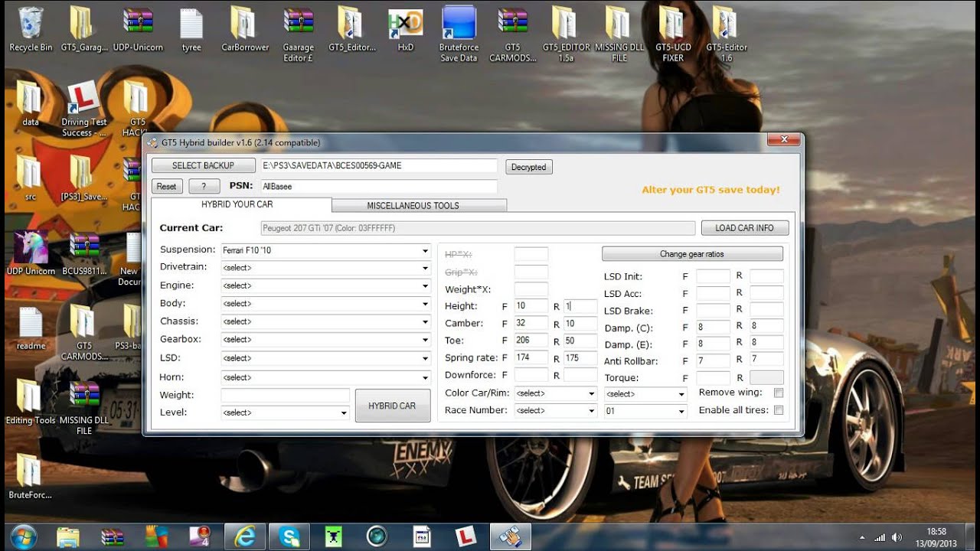
Task: Open the GT5_Garag... folder on desktop
Action: click(x=83, y=30)
